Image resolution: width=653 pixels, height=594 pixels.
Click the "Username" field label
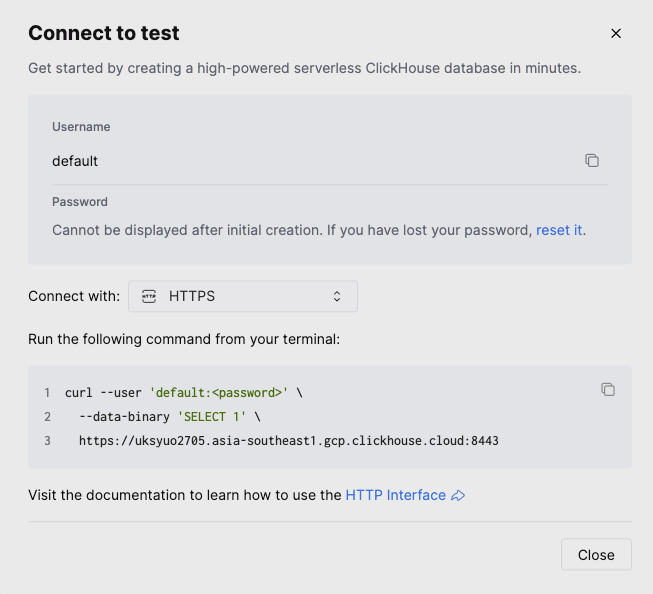pos(81,127)
